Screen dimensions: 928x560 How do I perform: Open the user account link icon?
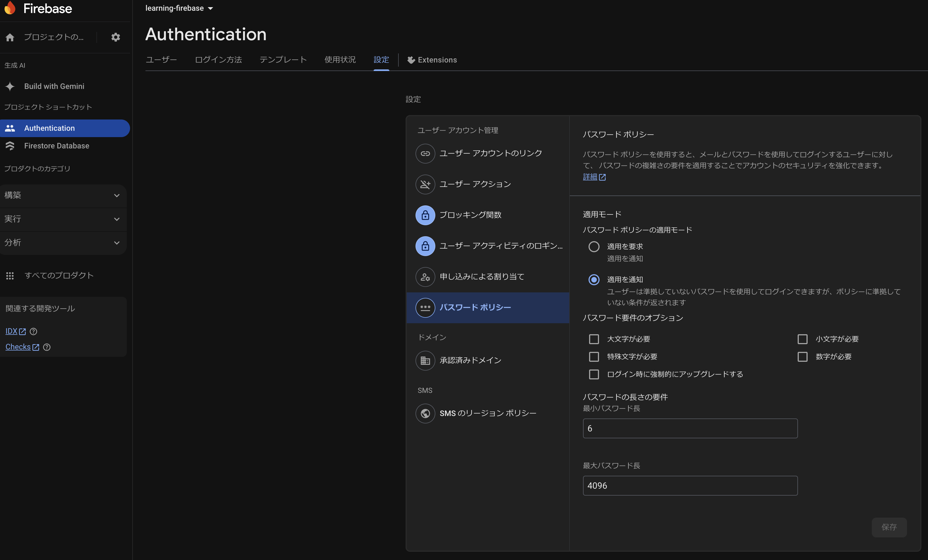(x=425, y=153)
